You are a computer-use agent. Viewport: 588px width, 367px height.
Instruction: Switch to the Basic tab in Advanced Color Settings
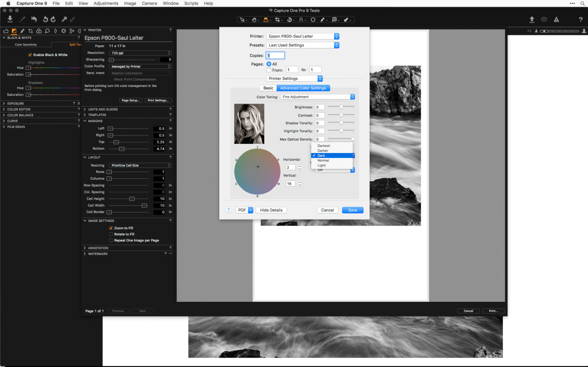pyautogui.click(x=268, y=88)
